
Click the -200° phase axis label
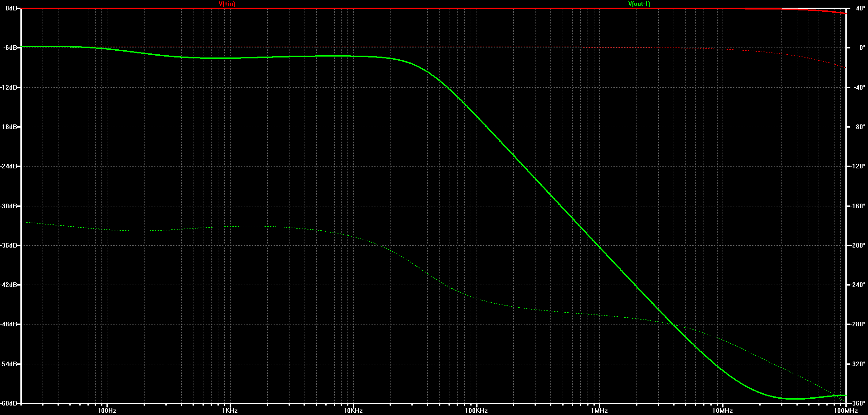point(858,245)
